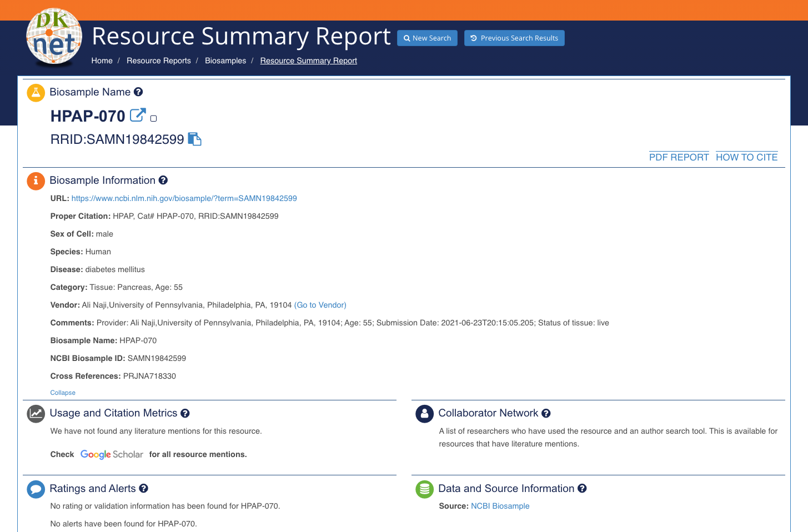808x532 pixels.
Task: Copy RRID:SAMN19842599 with the copy icon
Action: (x=194, y=139)
